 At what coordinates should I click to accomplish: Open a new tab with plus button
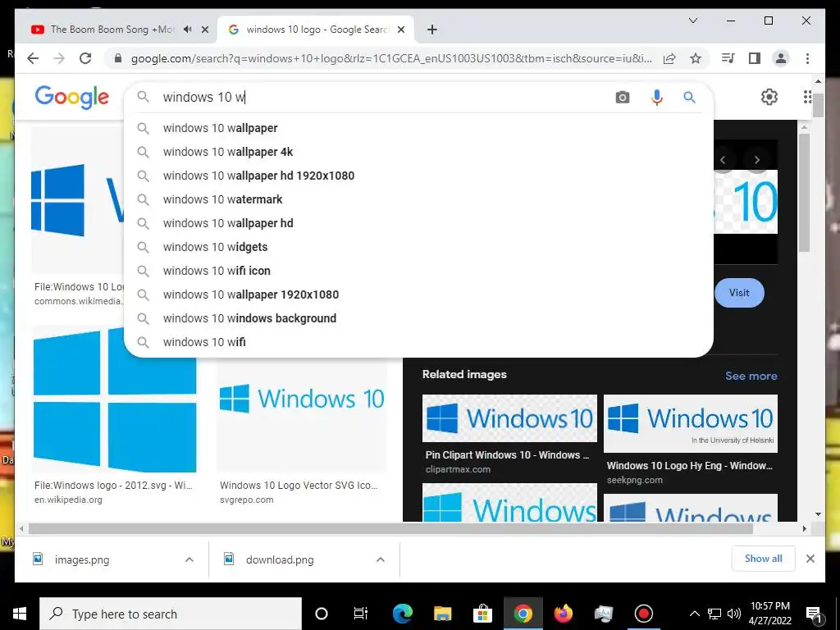pos(432,30)
